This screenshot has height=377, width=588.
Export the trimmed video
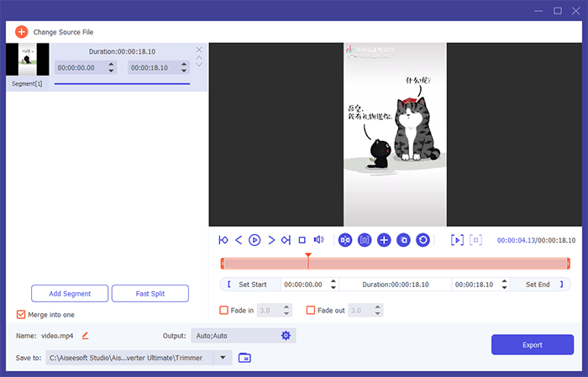(x=533, y=345)
